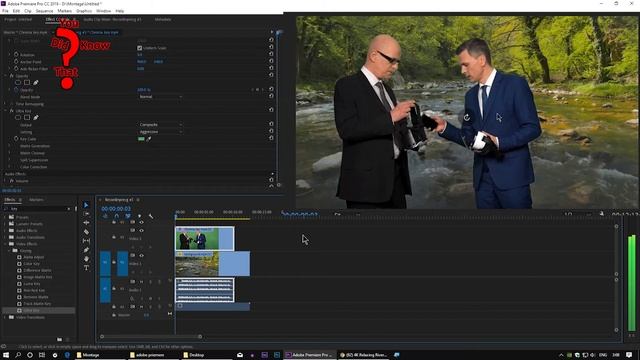Toggle the fx switch for Opacity effect
The height and width of the screenshot is (360, 640).
[11, 76]
